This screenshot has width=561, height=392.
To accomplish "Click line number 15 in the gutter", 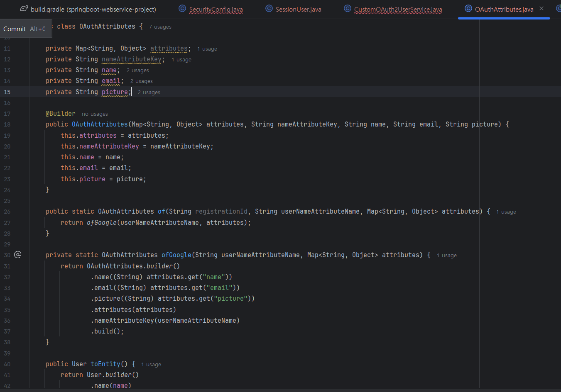I will (7, 92).
